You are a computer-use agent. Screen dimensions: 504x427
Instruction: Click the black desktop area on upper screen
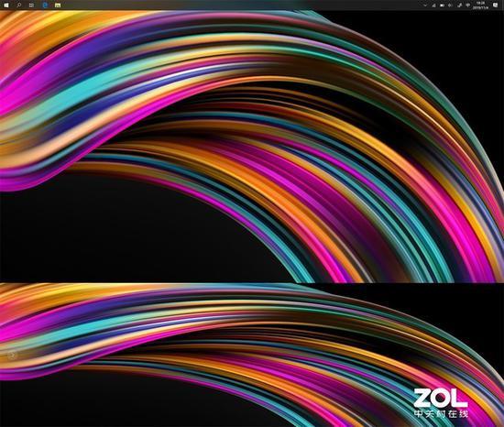coord(113,231)
